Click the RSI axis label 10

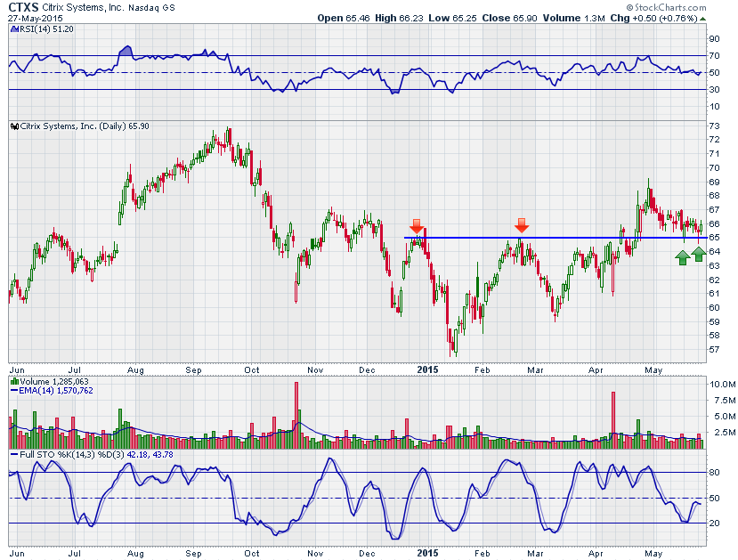714,106
